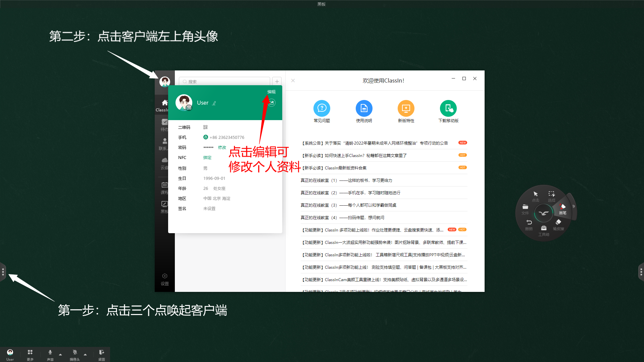Open 功能更新 ClassInCam美颜工具 article

click(x=384, y=279)
